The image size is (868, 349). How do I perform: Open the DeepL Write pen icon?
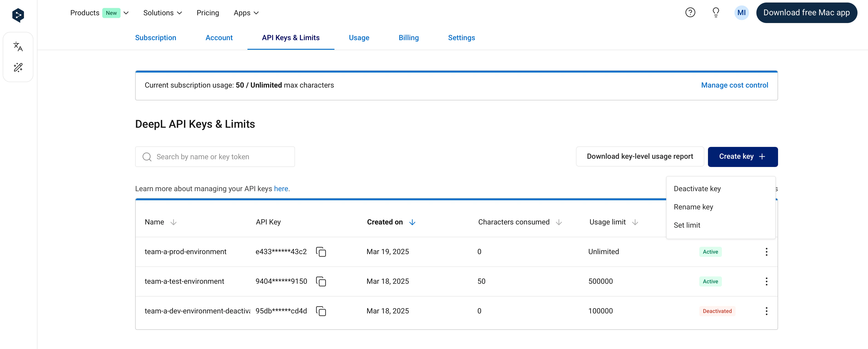tap(18, 67)
